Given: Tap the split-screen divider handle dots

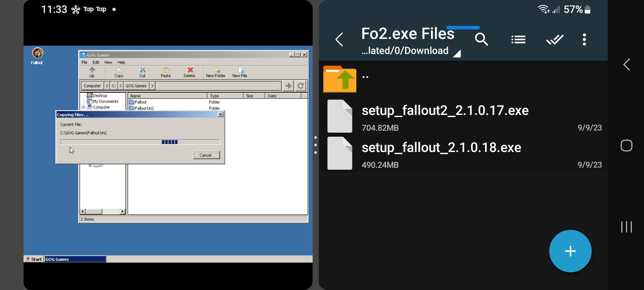Looking at the screenshot, I should (x=316, y=145).
